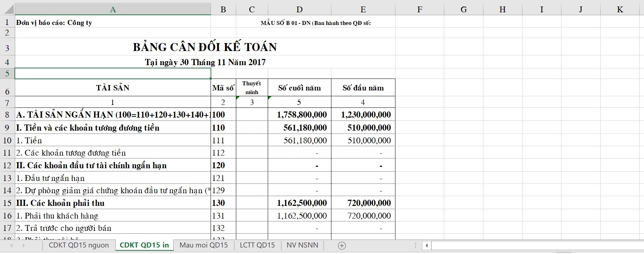This screenshot has width=644, height=254.
Task: Click the '1. Đầu tư ngắn hạn' cell
Action: pos(113,178)
